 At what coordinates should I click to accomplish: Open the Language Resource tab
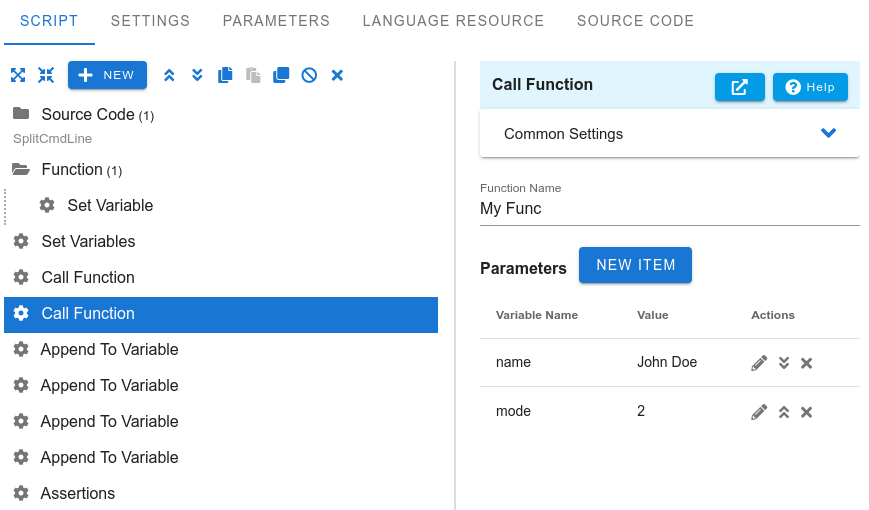pyautogui.click(x=453, y=21)
